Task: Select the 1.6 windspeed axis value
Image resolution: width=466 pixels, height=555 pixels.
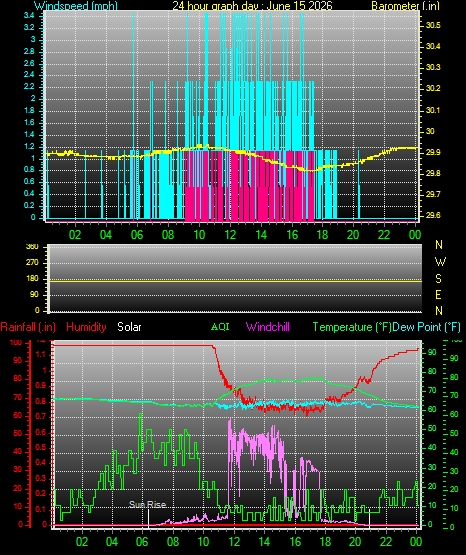Action: point(29,123)
